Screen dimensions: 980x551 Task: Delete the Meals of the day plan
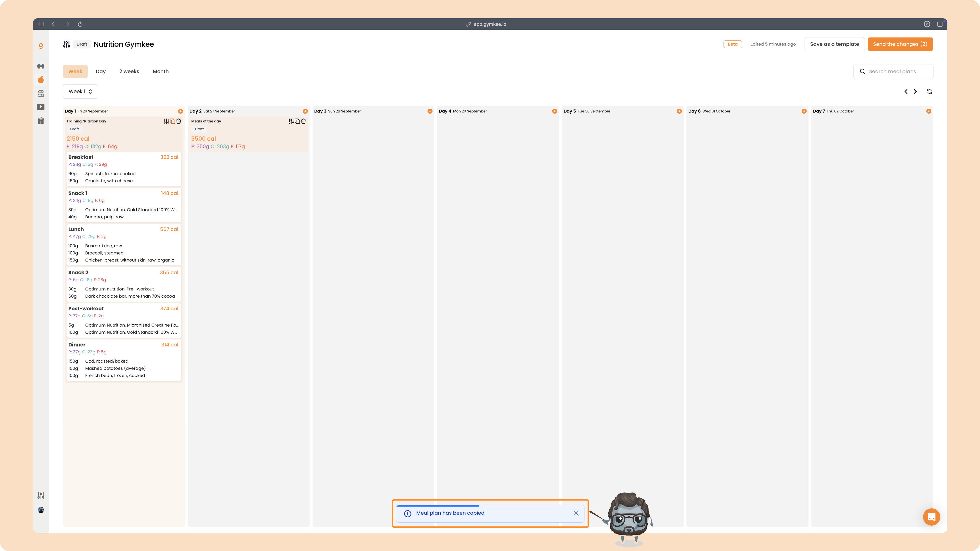(304, 121)
